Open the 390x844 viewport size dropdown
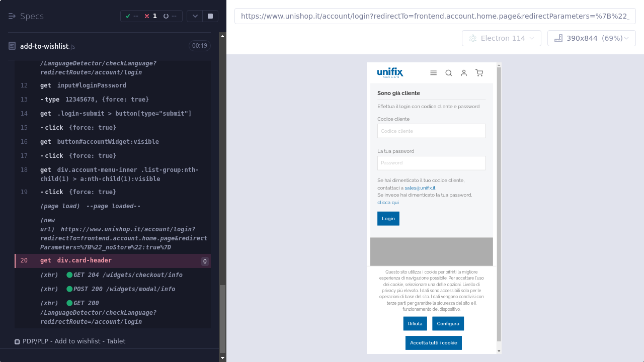The width and height of the screenshot is (644, 362). coord(591,38)
